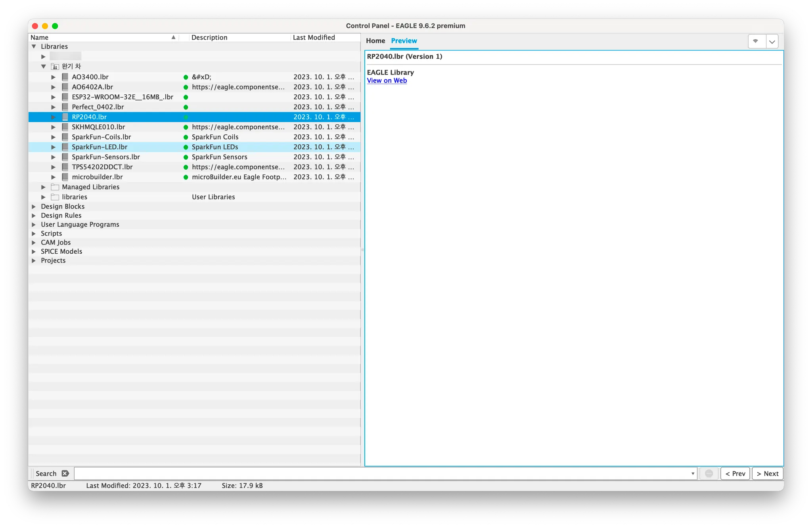Click the 완기 차 user folder icon
812x528 pixels.
pyautogui.click(x=55, y=67)
